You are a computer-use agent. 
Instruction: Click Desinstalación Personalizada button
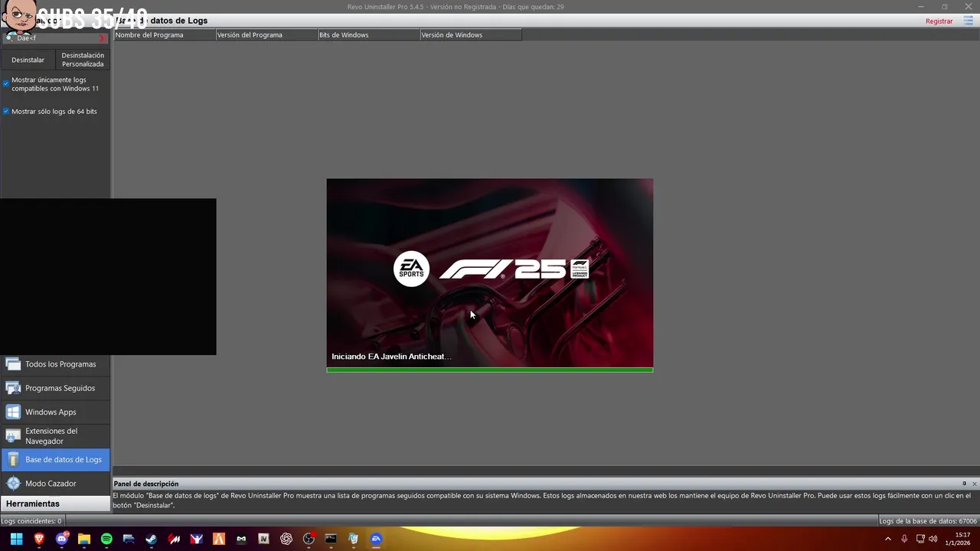point(83,60)
